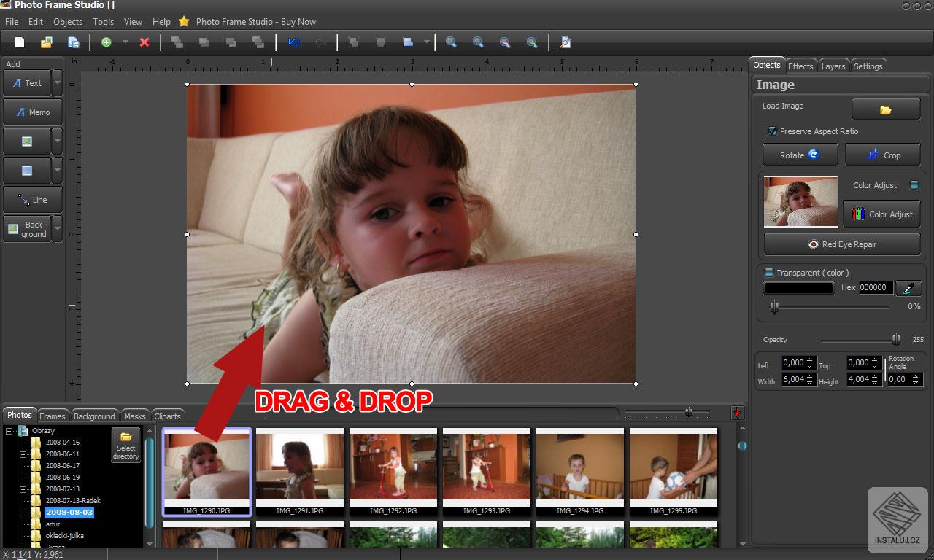Open the Color Adjust dialog button
This screenshot has width=934, height=560.
pyautogui.click(x=881, y=214)
